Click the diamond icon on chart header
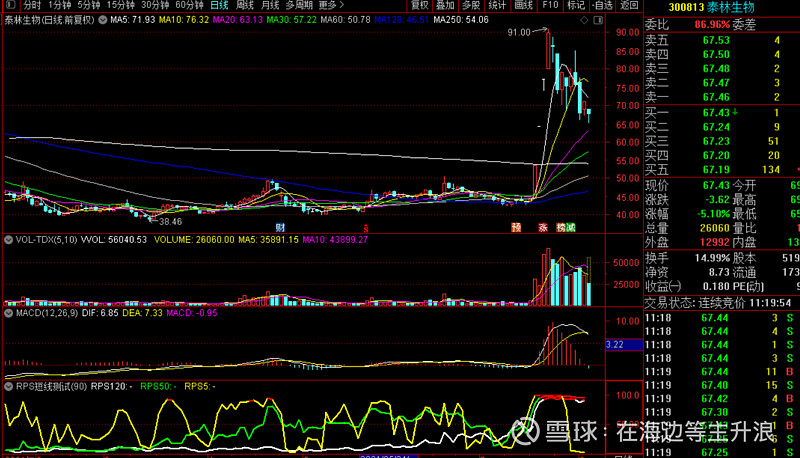This screenshot has height=458, width=800. [584, 20]
